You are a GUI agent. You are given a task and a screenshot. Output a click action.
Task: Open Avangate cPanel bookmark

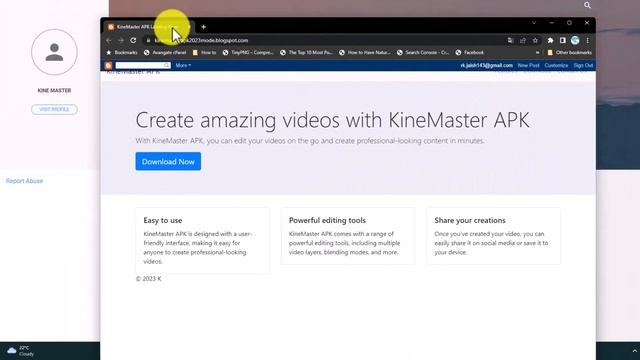165,53
